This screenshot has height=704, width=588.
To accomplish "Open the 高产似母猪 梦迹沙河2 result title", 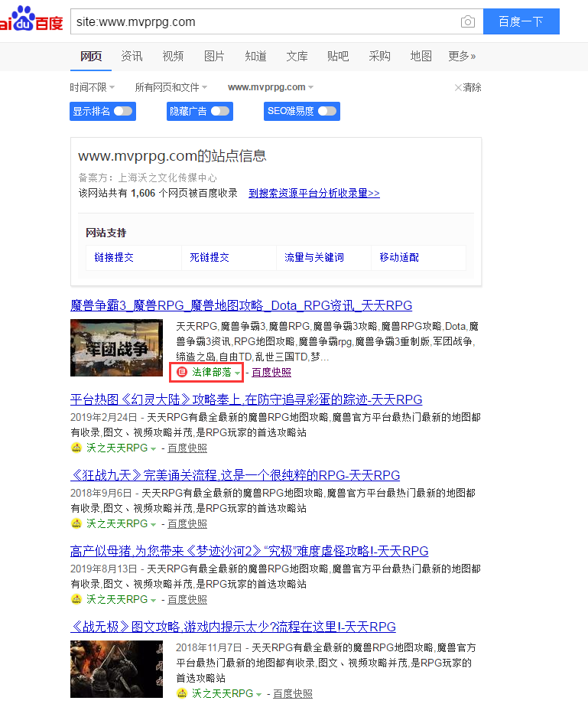I will pos(249,551).
